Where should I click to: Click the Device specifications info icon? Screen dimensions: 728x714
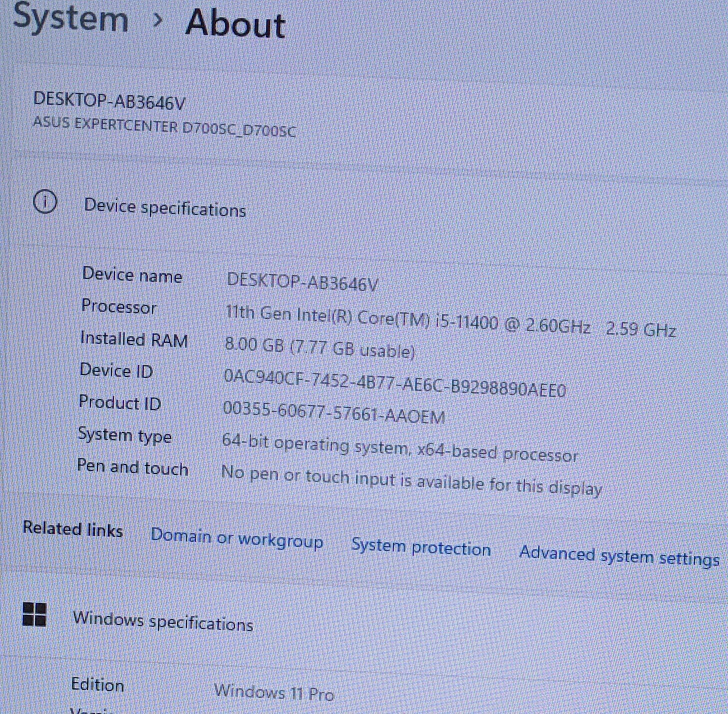click(x=45, y=202)
